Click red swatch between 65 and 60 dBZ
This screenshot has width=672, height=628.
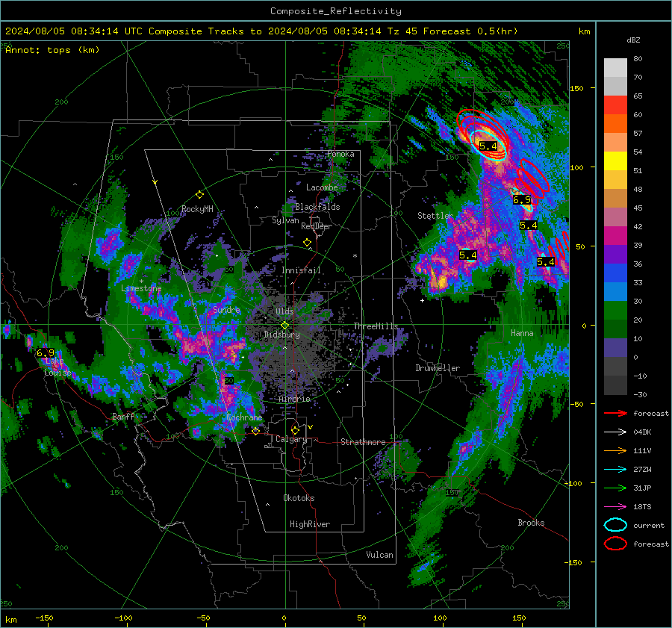coord(615,105)
